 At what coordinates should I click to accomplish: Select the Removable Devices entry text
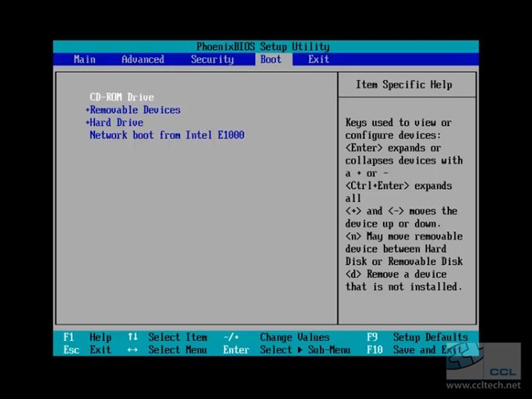coord(135,110)
